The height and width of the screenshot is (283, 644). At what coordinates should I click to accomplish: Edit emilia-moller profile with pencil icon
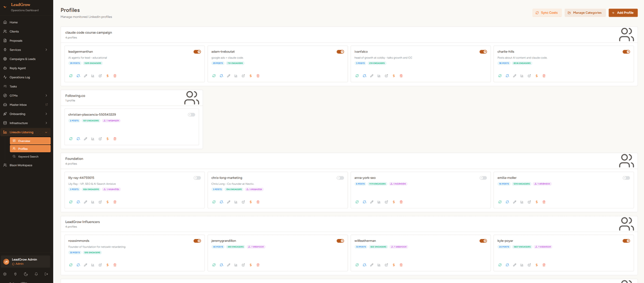click(x=515, y=202)
